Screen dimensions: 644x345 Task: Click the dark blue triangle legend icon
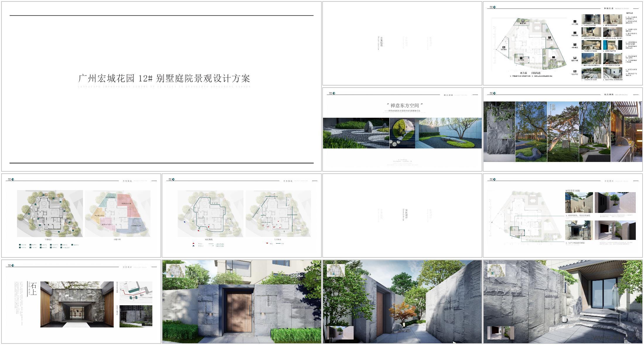coord(193,246)
